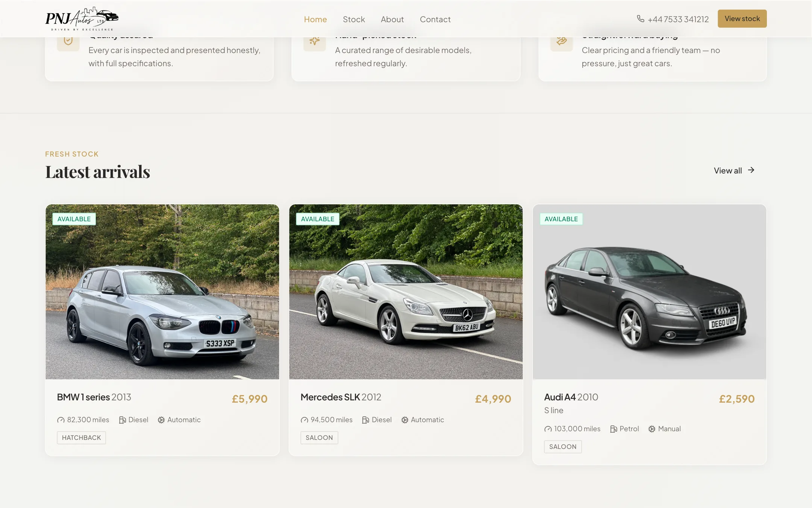Click the gearbox icon on Audi card
Image resolution: width=812 pixels, height=508 pixels.
[x=652, y=429]
